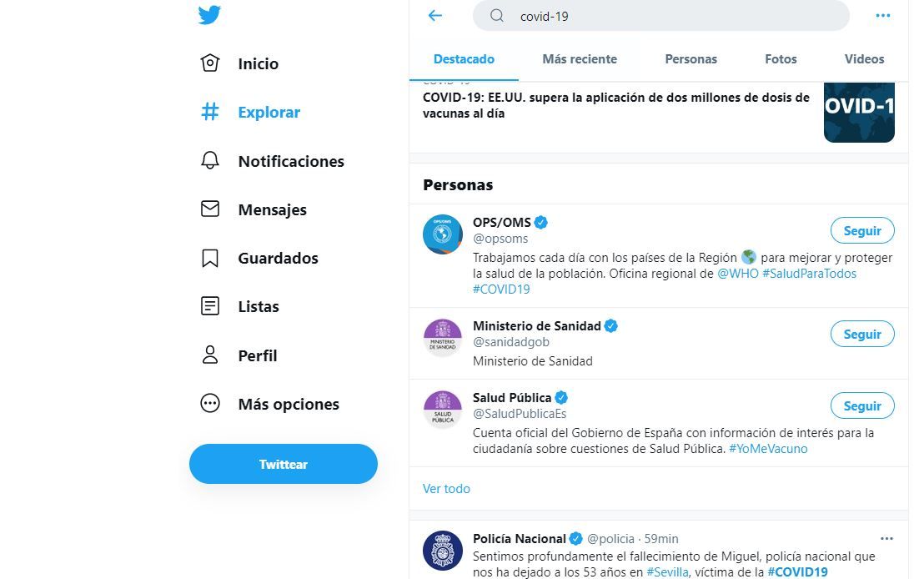The width and height of the screenshot is (924, 579).
Task: Follow the Salud Pública account
Action: pos(861,406)
